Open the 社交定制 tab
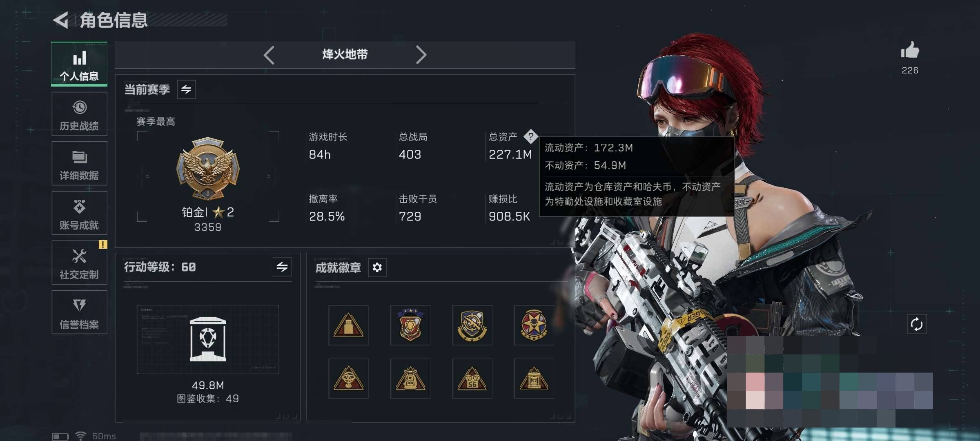Screen dimensions: 980x441 coord(79,263)
